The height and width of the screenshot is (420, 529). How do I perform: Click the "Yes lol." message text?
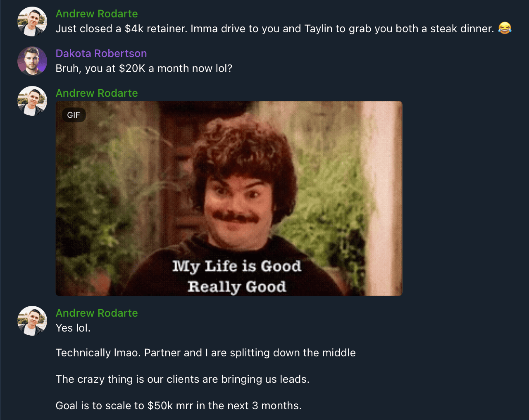[73, 328]
